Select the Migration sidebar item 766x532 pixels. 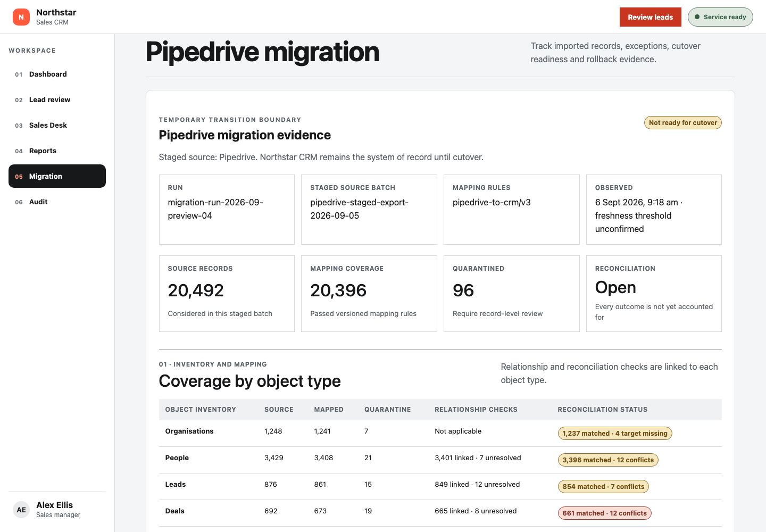pyautogui.click(x=57, y=176)
